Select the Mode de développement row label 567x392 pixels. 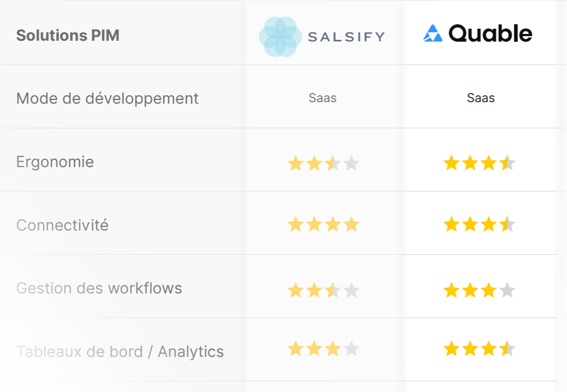point(107,99)
